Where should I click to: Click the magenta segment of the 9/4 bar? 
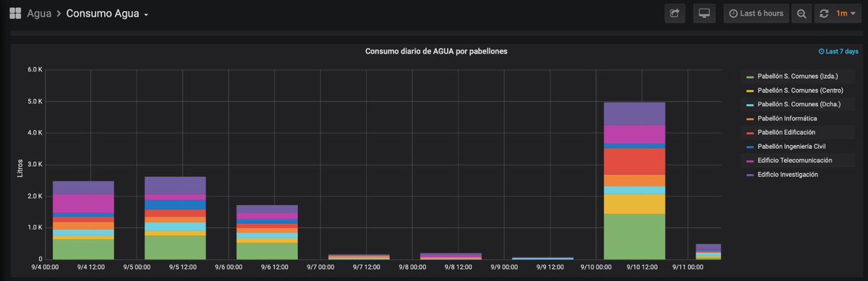(83, 204)
